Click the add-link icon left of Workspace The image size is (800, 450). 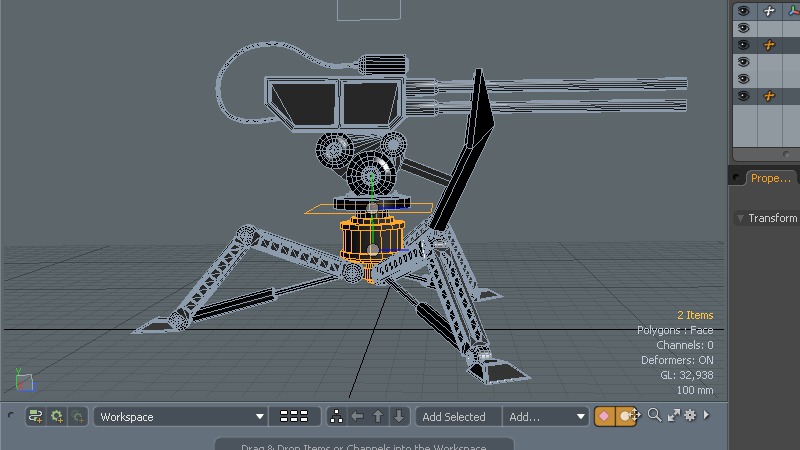pyautogui.click(x=36, y=416)
